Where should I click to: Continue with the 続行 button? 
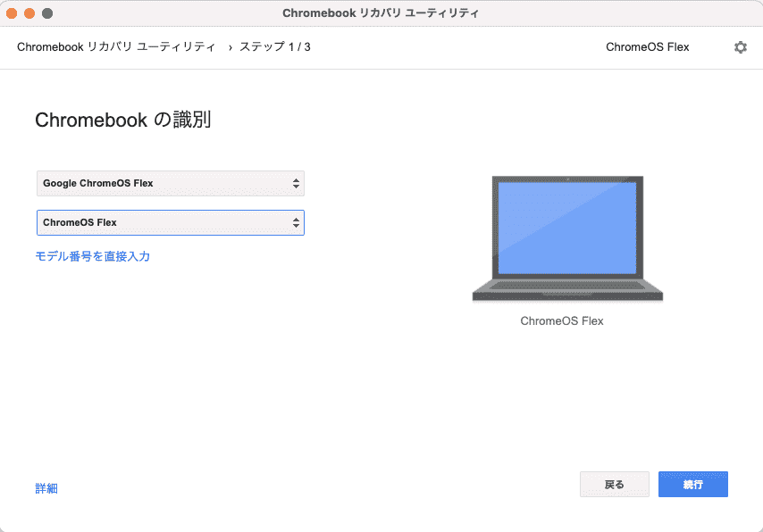point(693,485)
